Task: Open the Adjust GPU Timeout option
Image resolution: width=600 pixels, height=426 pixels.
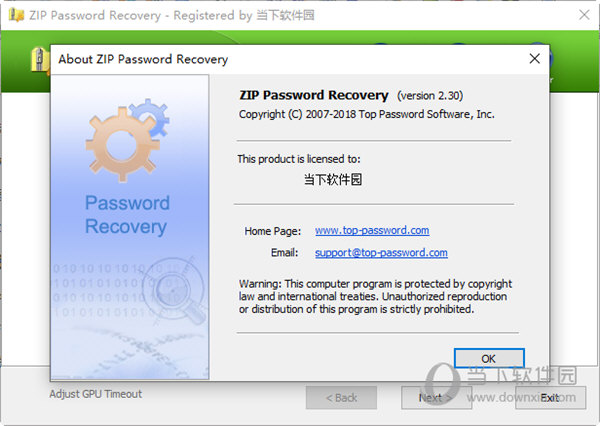Action: coord(96,394)
